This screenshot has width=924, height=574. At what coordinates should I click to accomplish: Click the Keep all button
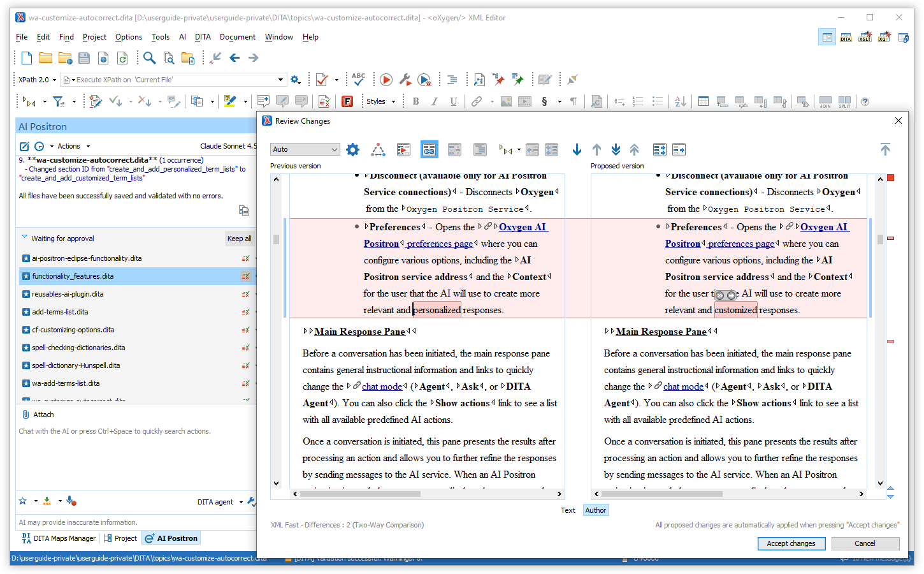(240, 239)
